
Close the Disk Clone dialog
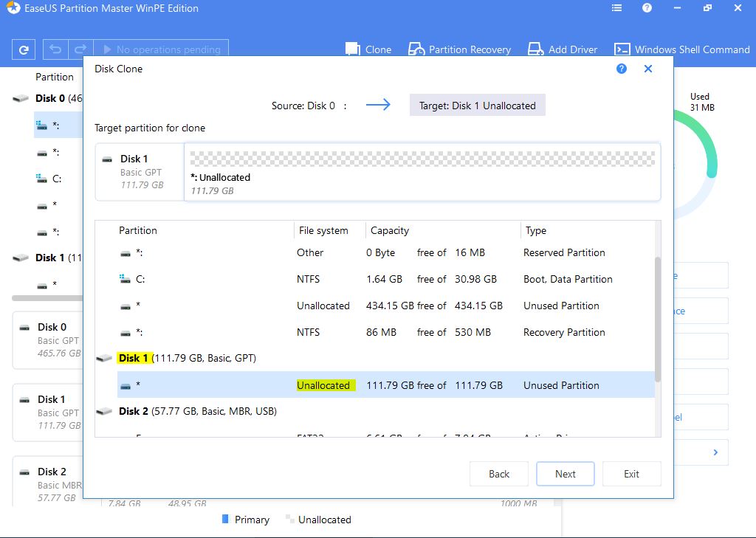pos(648,69)
